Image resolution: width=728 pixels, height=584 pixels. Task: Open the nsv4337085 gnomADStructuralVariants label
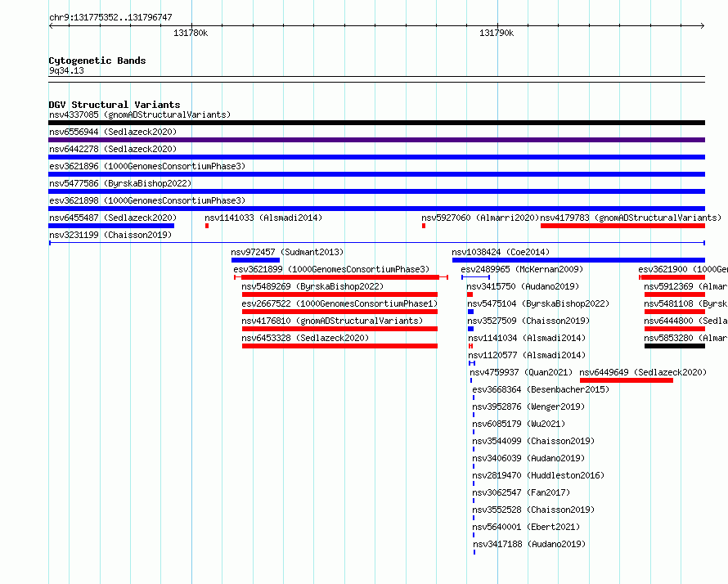point(140,115)
